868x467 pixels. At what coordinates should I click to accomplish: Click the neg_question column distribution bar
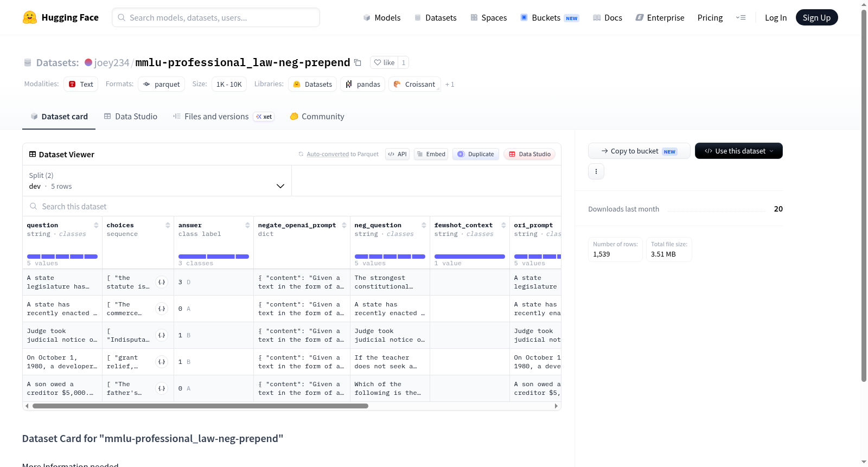(390, 256)
